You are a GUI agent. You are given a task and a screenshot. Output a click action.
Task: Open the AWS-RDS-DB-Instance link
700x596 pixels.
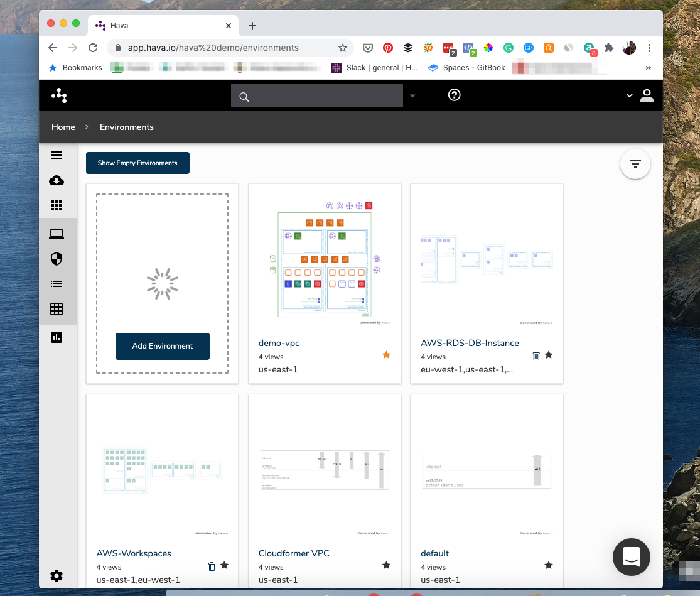pos(470,343)
